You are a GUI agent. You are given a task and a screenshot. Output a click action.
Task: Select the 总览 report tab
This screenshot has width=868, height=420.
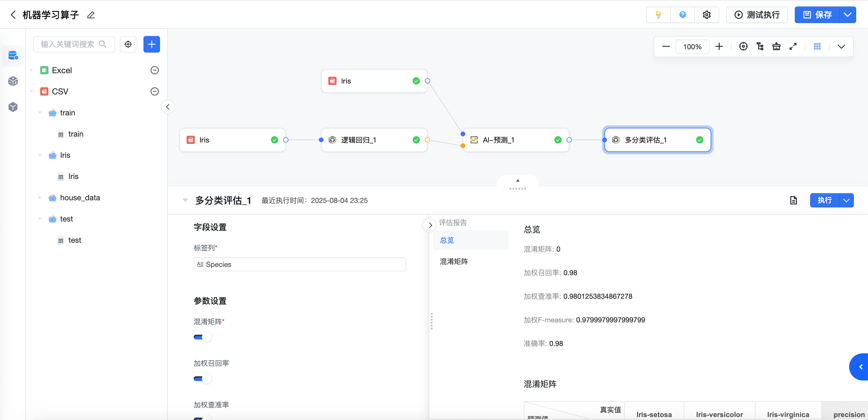tap(470, 240)
